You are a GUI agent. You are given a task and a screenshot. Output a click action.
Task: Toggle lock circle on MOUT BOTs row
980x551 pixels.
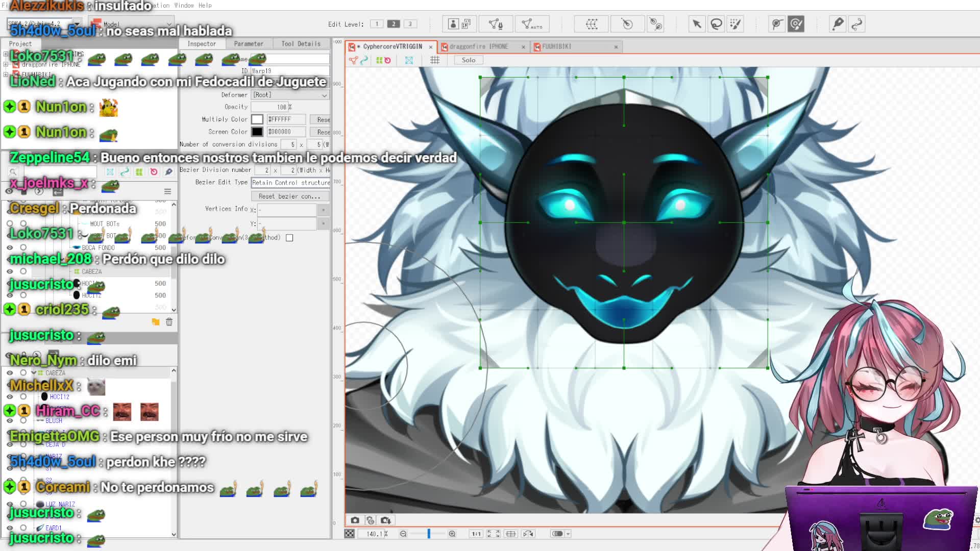[x=23, y=224]
